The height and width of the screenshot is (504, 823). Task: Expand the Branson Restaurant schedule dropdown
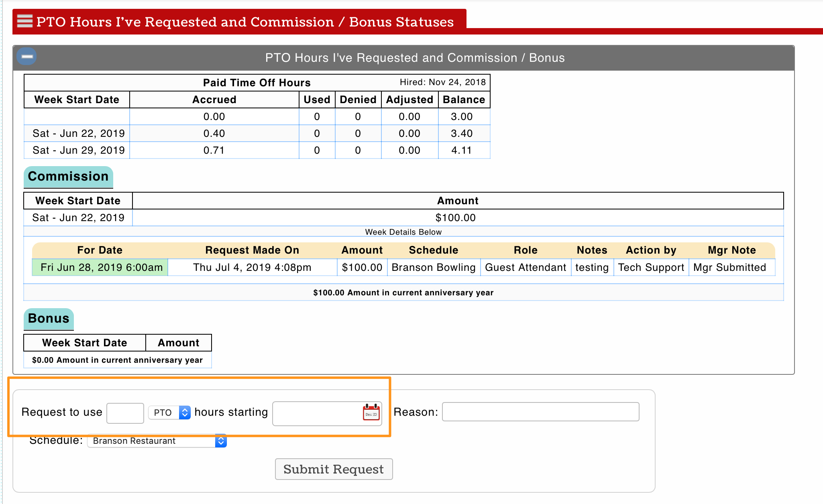(x=157, y=441)
